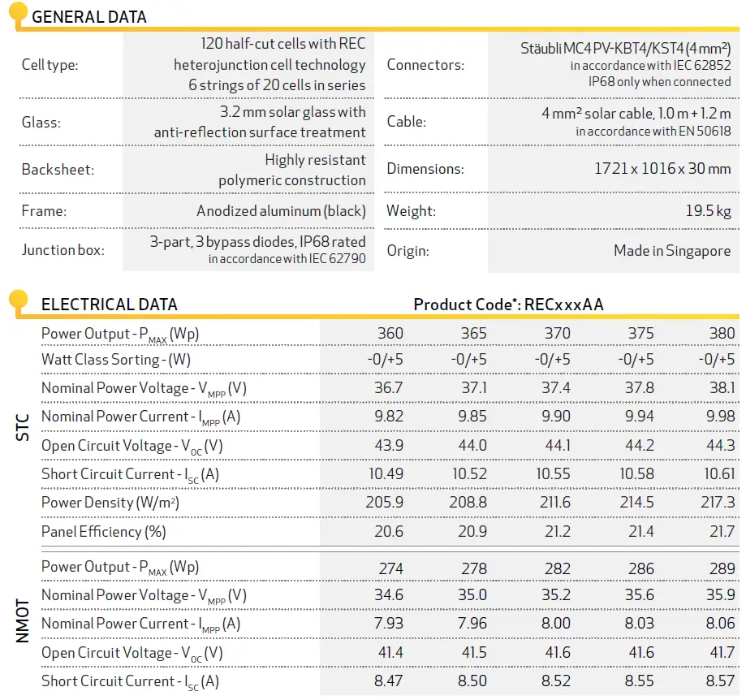Click STC Open Circuit Voltage 44.3

[x=720, y=445]
